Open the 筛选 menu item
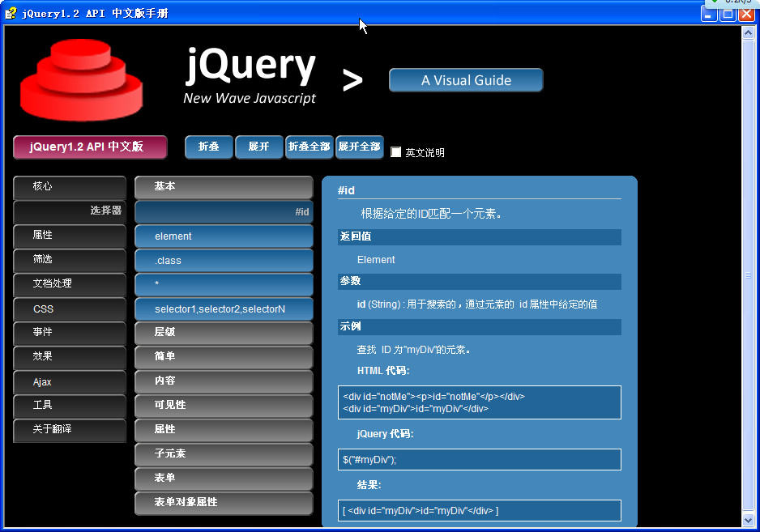 coord(70,260)
